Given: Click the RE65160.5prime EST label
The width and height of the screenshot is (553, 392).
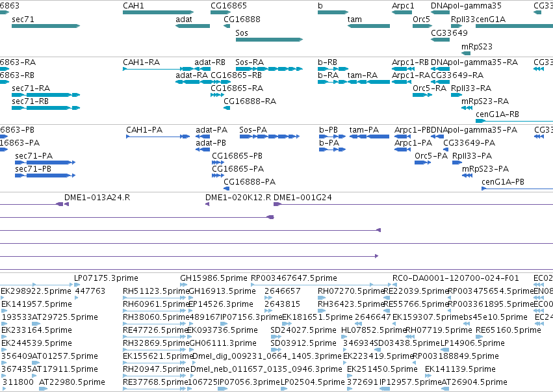Looking at the screenshot, I should 508,330.
